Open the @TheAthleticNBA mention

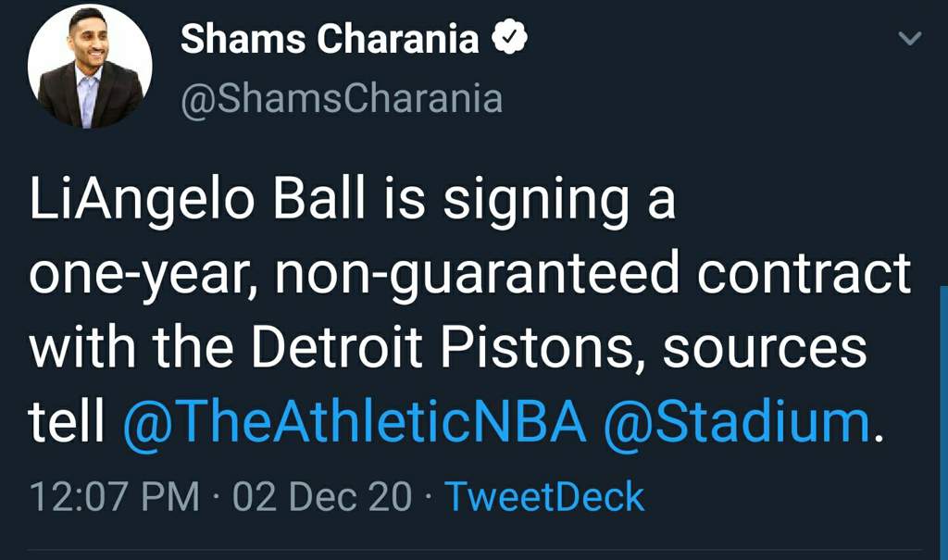pyautogui.click(x=355, y=421)
